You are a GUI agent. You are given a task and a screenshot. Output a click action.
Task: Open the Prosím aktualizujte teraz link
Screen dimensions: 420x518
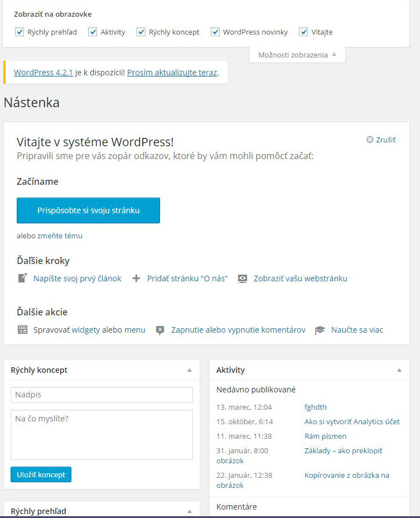[172, 73]
